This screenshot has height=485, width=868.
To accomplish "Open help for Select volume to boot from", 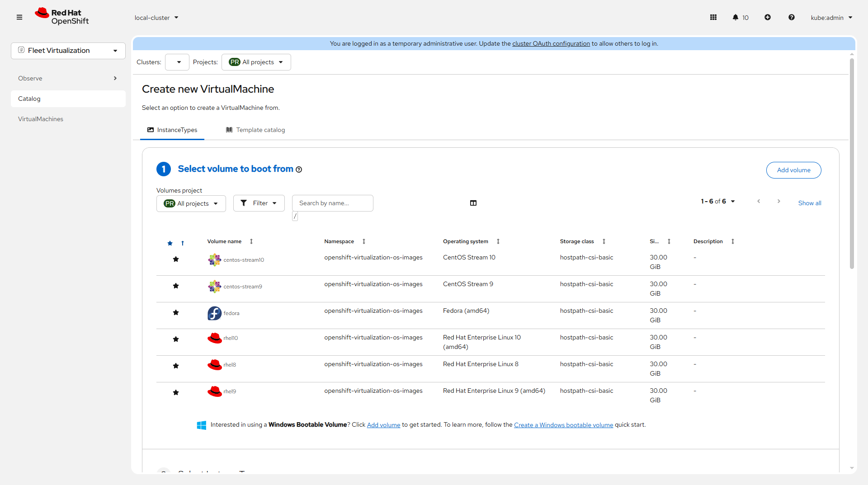I will click(x=299, y=170).
